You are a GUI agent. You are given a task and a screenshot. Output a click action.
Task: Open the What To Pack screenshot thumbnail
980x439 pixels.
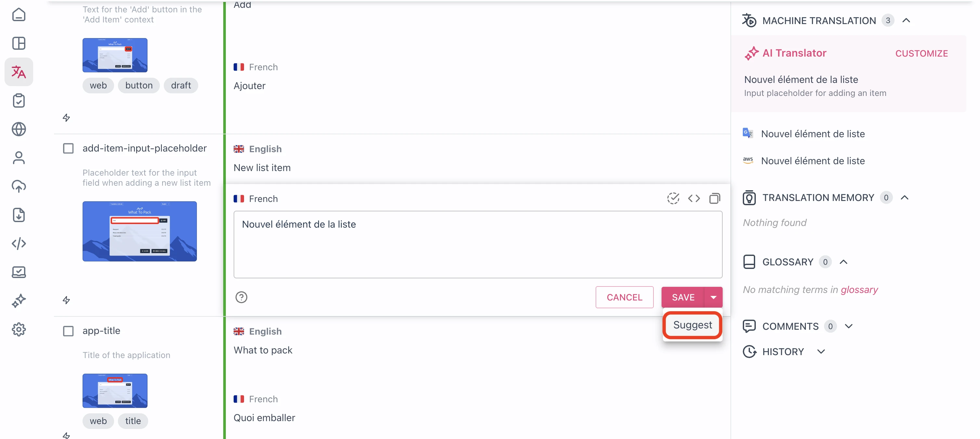(139, 231)
